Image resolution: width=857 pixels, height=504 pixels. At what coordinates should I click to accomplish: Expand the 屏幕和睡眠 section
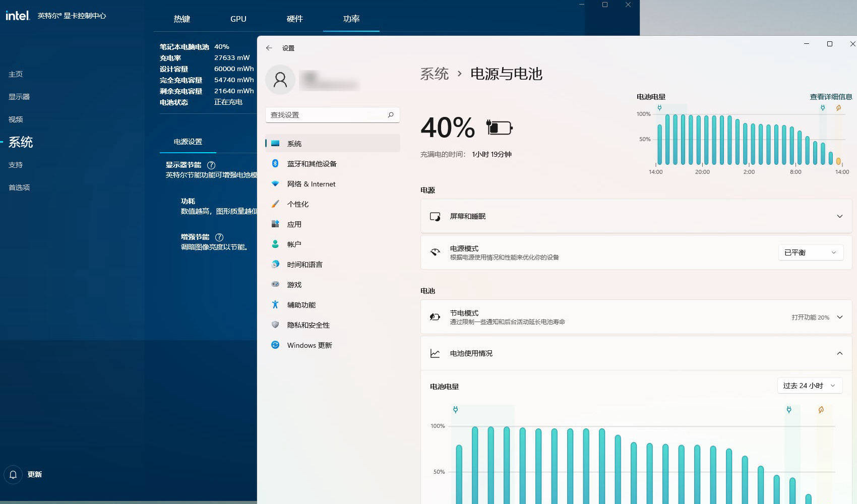(x=840, y=216)
